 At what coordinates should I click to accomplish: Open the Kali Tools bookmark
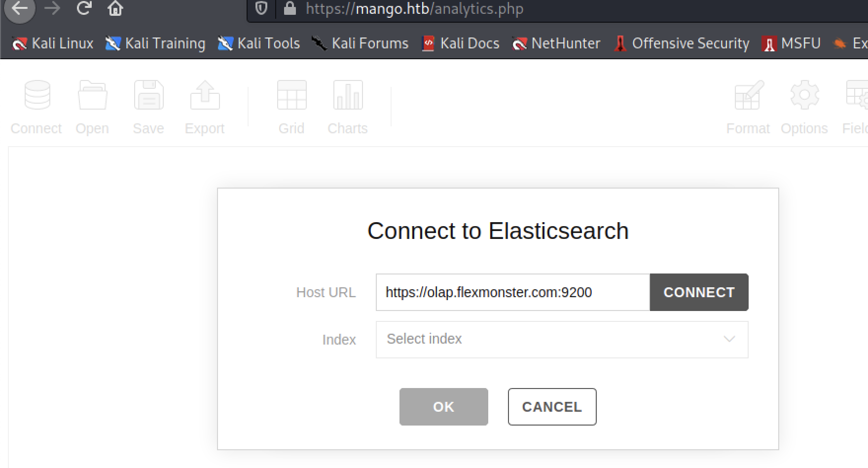(259, 43)
